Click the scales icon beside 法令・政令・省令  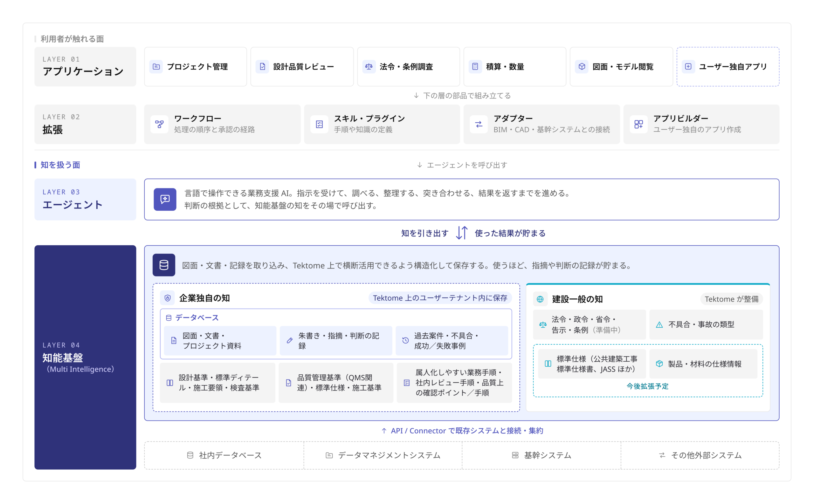543,325
